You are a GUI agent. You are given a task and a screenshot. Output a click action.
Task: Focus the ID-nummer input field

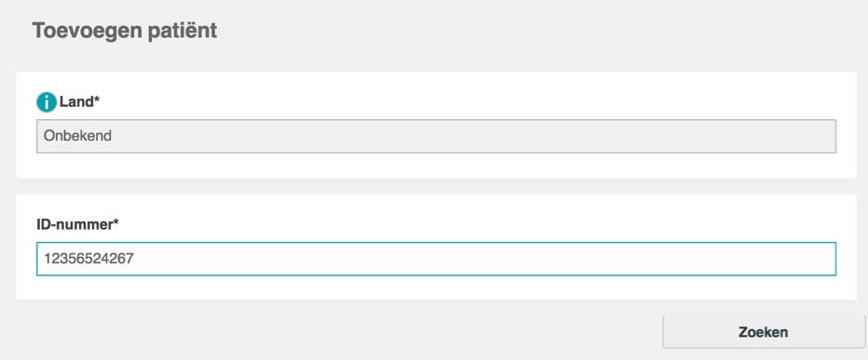436,259
